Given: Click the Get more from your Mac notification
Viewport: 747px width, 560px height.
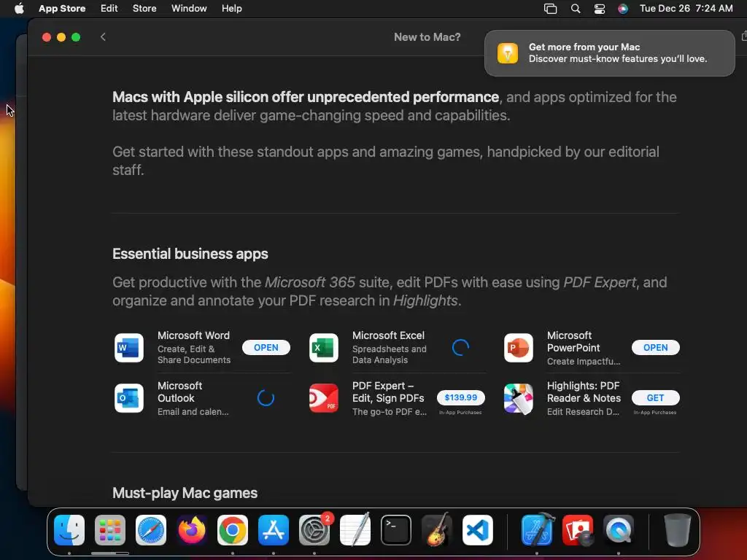Looking at the screenshot, I should click(x=609, y=52).
